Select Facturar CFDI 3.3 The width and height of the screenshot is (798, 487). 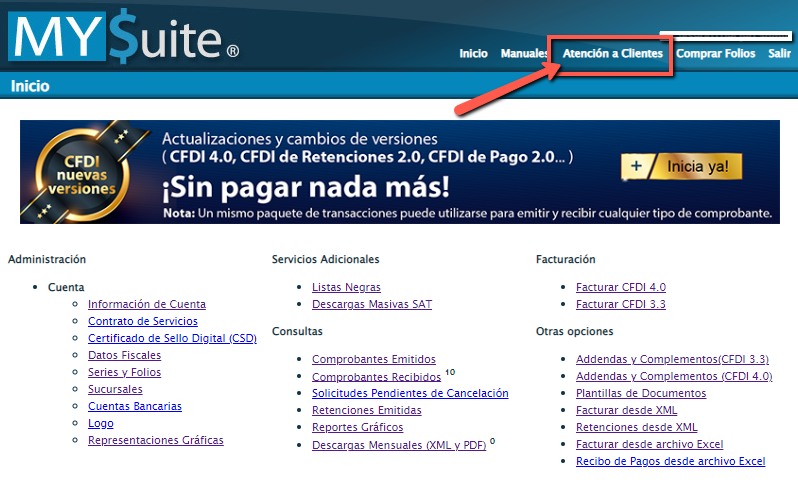click(x=620, y=304)
